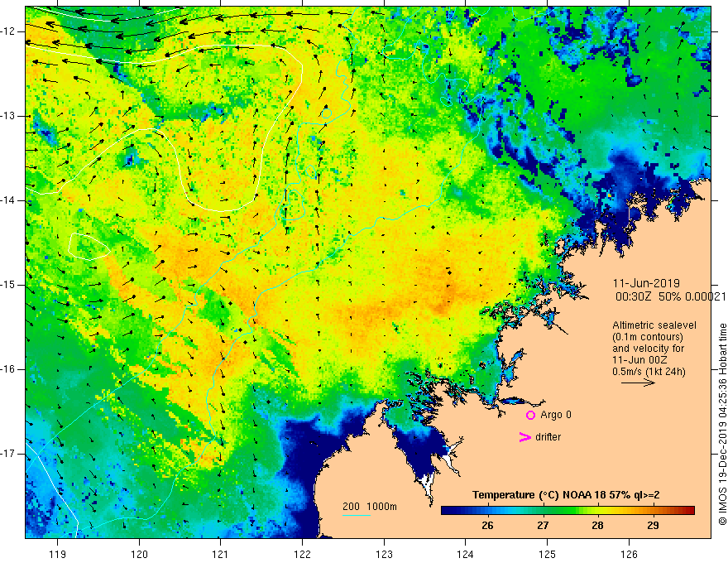Click the IMOS copyright timestamp text
The height and width of the screenshot is (563, 728).
(x=722, y=425)
